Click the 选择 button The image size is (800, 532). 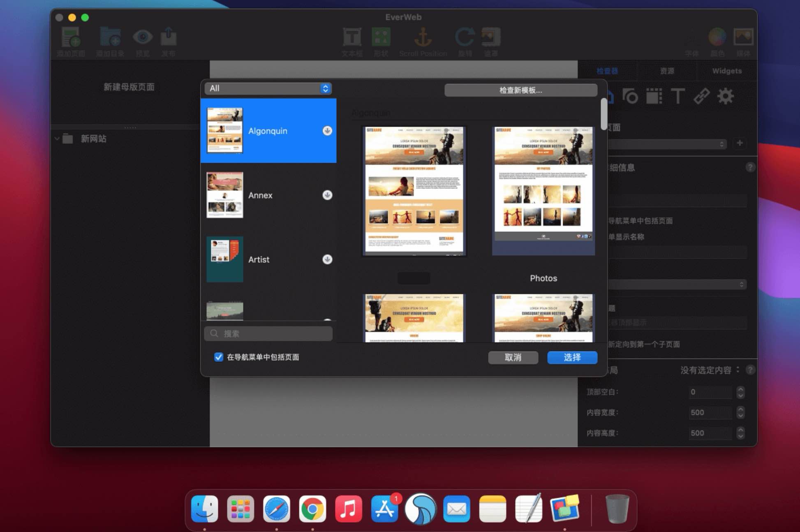click(572, 357)
